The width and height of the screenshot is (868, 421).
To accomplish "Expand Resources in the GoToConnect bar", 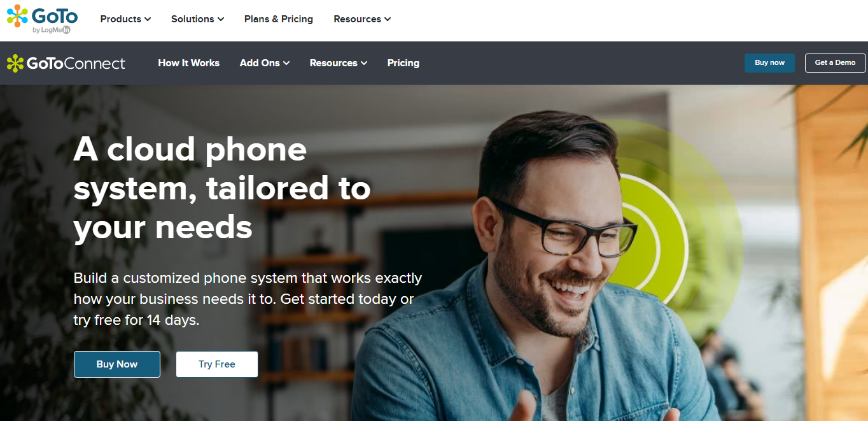I will tap(339, 63).
